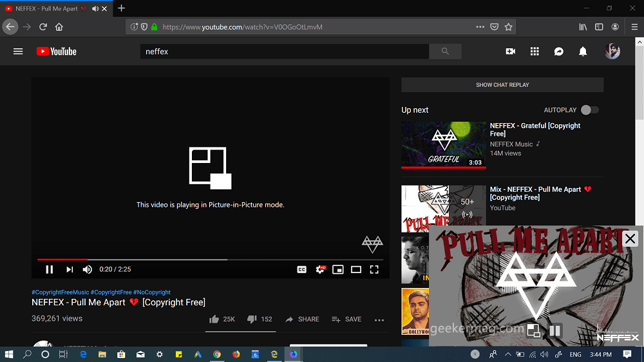Open #NoCopyright hashtag link
This screenshot has height=362, width=644.
point(152,292)
